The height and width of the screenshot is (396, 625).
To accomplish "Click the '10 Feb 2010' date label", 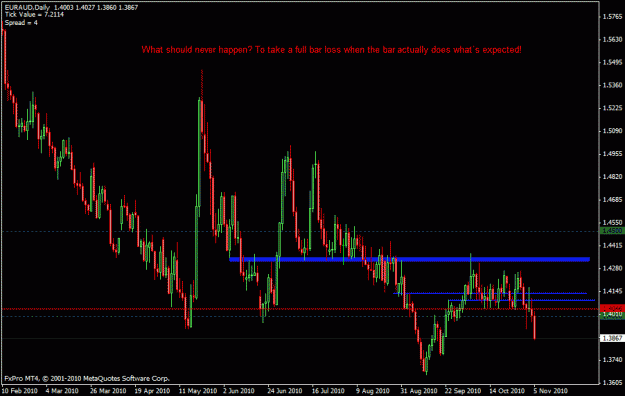I will click(20, 391).
